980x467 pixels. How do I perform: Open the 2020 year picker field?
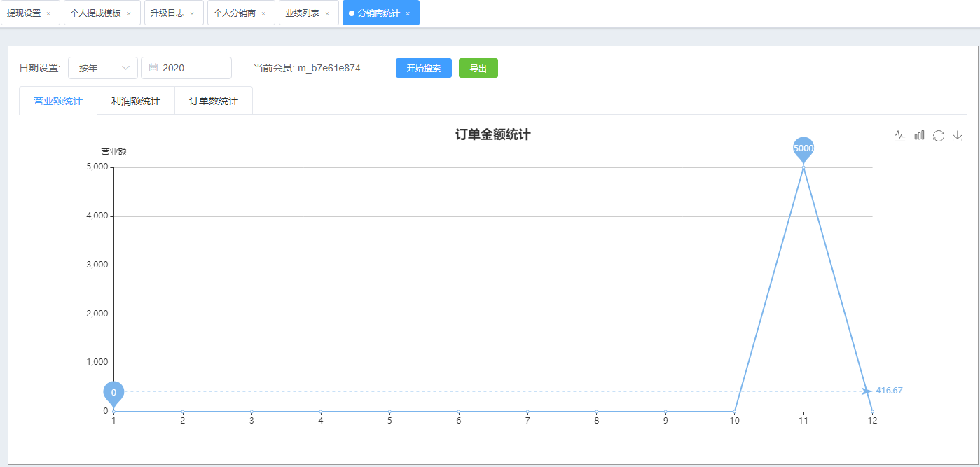pos(186,68)
